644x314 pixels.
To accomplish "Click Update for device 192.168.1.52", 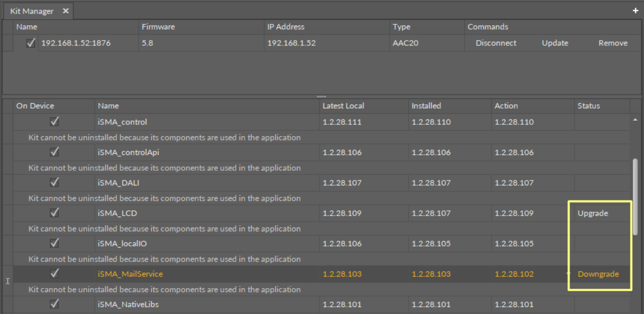I will pyautogui.click(x=555, y=43).
